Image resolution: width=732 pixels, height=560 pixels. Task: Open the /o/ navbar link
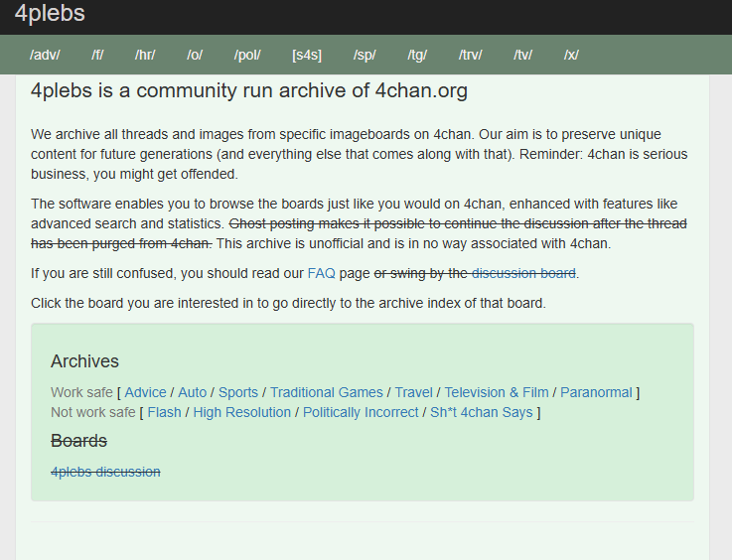click(195, 55)
